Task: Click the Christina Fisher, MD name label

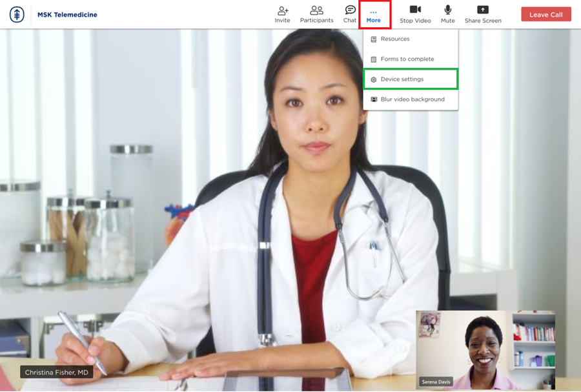Action: (x=57, y=372)
